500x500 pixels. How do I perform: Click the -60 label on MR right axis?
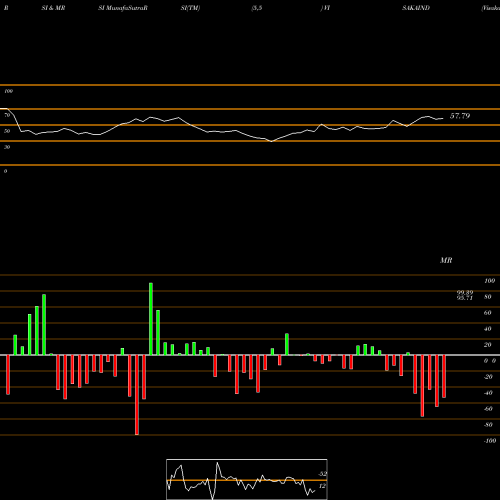click(488, 409)
